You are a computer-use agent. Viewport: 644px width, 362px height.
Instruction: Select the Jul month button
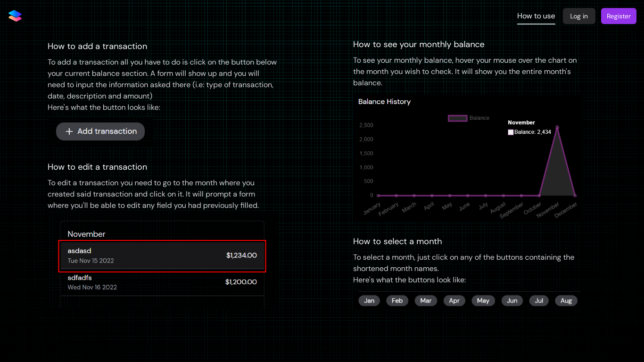click(539, 300)
